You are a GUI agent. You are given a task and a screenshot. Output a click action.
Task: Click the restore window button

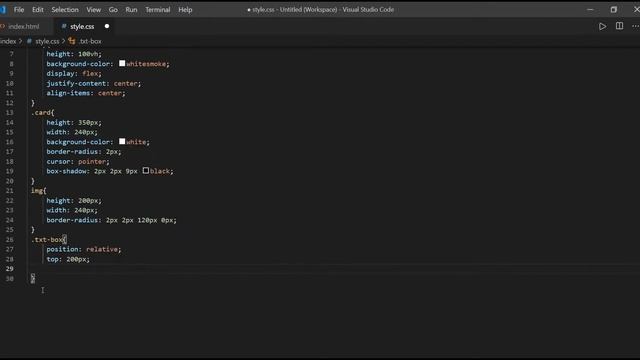(613, 9)
